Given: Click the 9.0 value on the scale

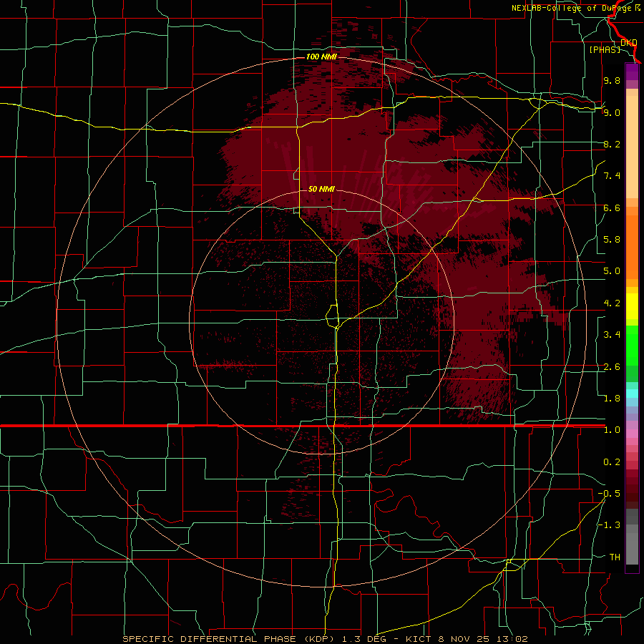Looking at the screenshot, I should [x=612, y=112].
